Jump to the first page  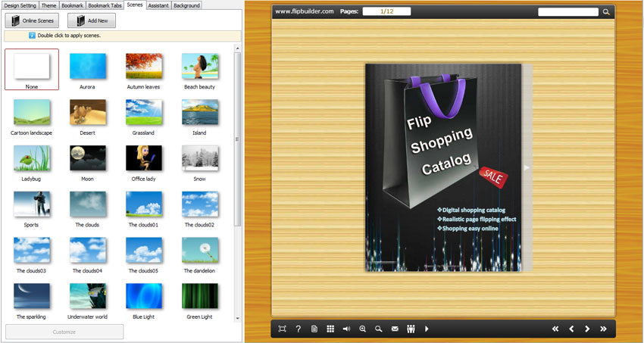(555, 329)
